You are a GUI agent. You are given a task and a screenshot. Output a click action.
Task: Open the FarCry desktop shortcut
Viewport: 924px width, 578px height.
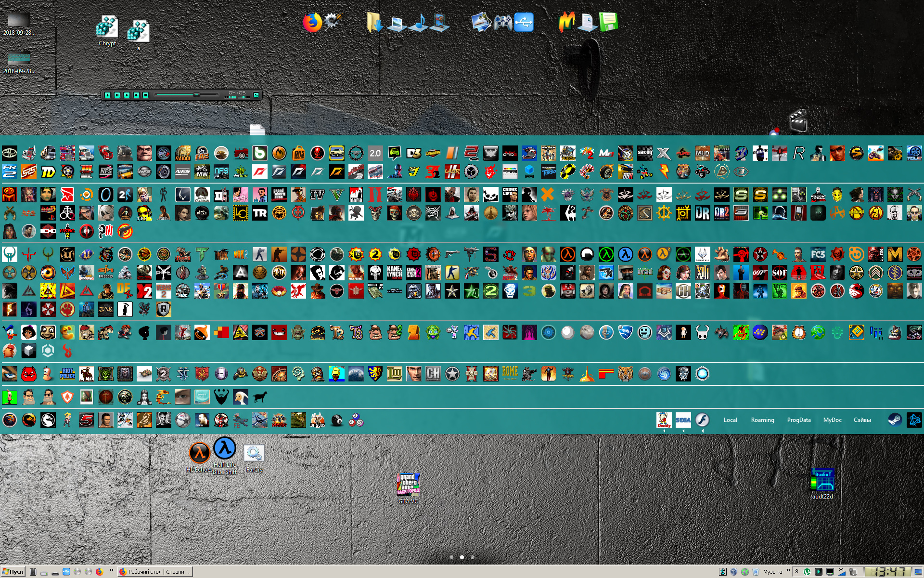(x=254, y=453)
